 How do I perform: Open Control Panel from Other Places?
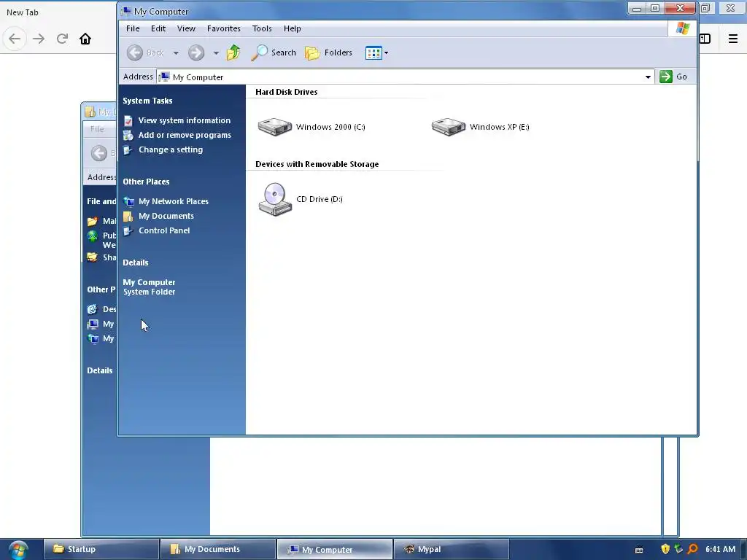point(164,230)
